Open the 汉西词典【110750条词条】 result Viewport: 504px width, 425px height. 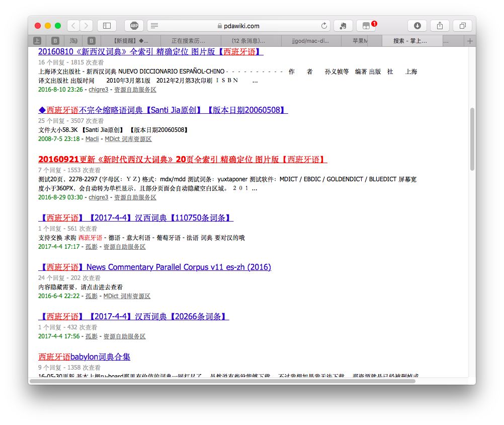pos(136,218)
